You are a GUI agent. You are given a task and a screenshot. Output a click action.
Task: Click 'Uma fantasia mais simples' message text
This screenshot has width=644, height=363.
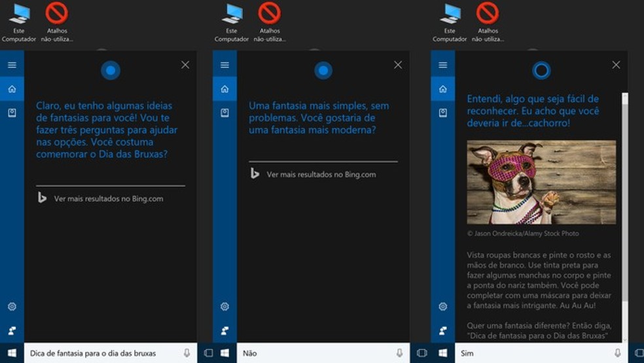coord(319,117)
